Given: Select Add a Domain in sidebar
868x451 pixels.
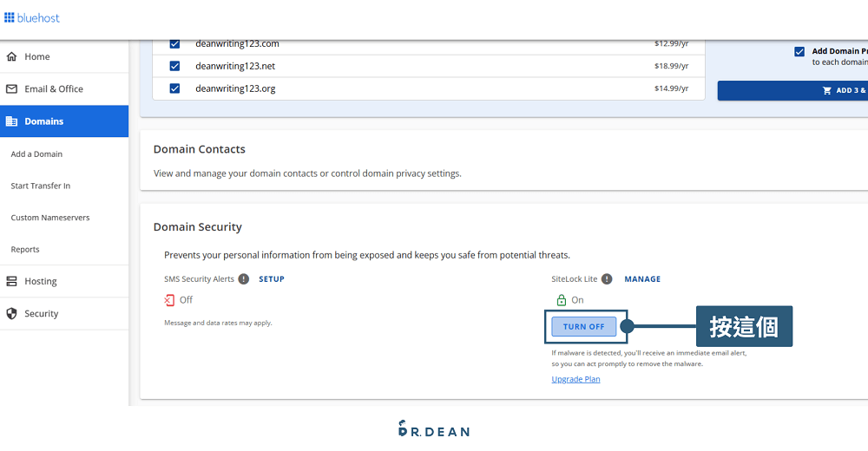Looking at the screenshot, I should pos(36,154).
